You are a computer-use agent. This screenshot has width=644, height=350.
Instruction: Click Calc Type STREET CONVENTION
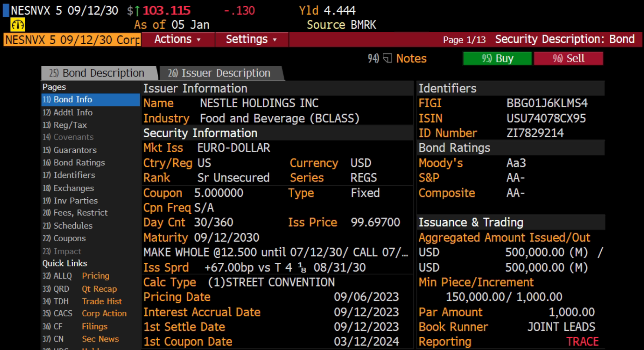point(271,282)
